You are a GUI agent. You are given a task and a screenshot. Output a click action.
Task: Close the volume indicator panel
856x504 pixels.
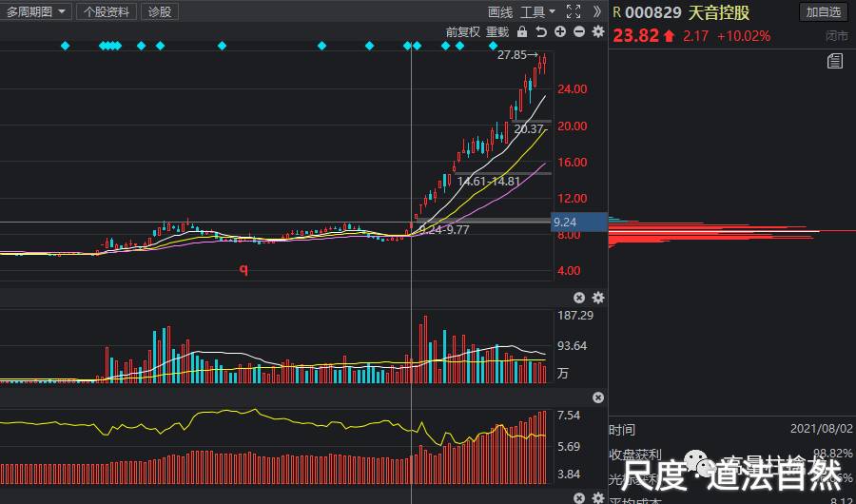pyautogui.click(x=579, y=298)
